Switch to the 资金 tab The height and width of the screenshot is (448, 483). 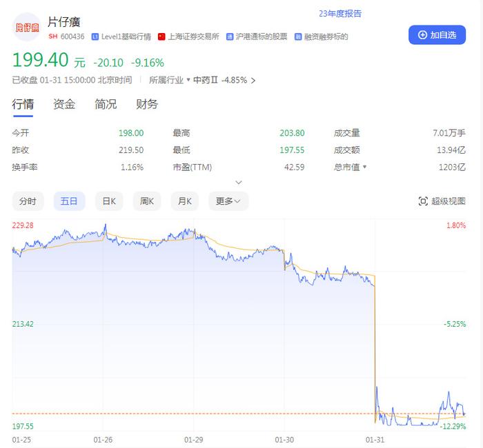(x=64, y=104)
